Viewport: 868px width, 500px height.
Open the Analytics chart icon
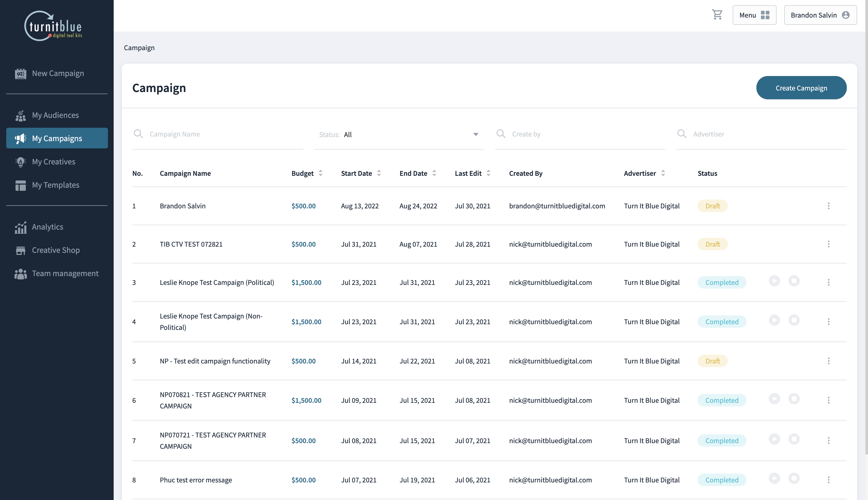[21, 227]
